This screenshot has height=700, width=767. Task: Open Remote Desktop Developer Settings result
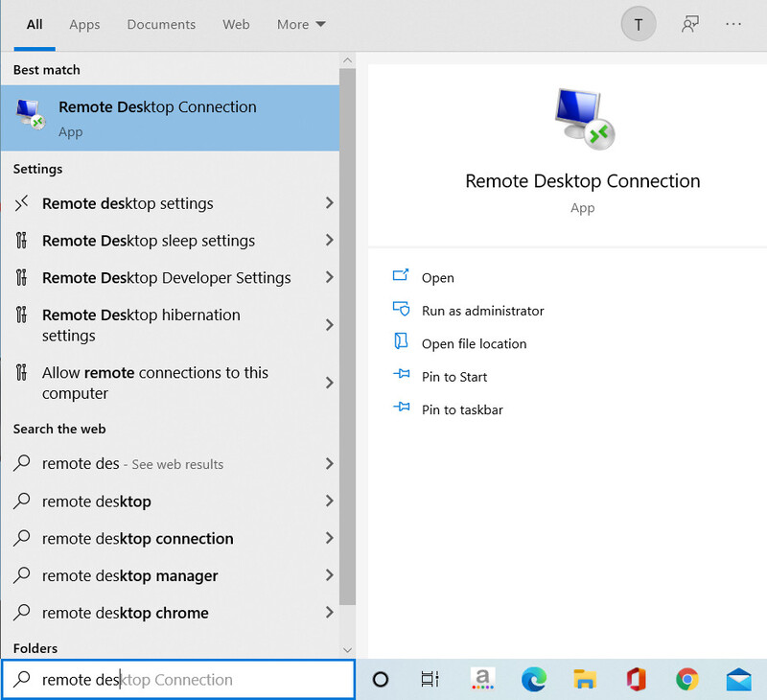[170, 277]
